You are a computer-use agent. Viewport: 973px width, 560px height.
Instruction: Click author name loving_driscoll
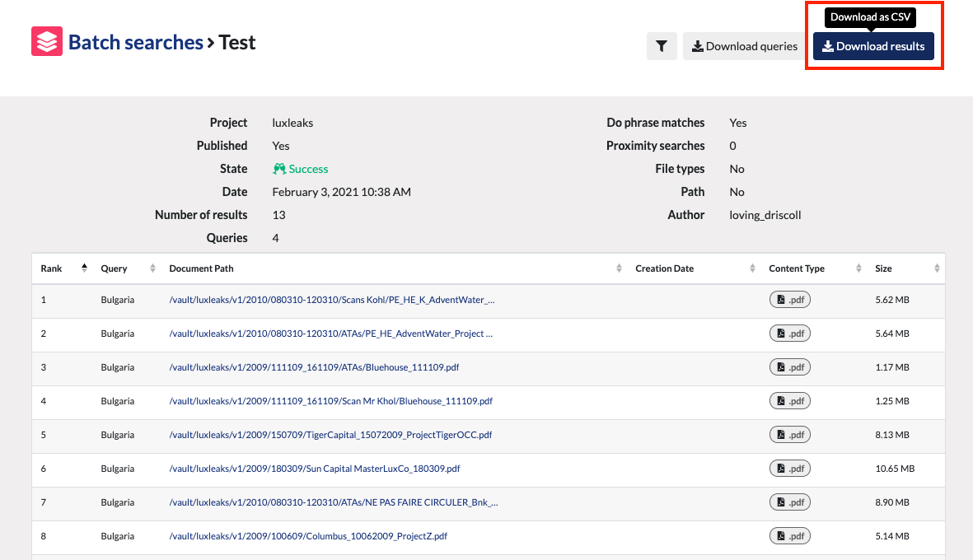point(765,215)
